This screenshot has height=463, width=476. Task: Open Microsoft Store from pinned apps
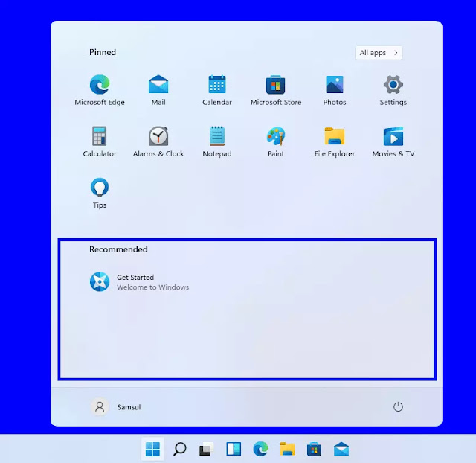pyautogui.click(x=276, y=90)
